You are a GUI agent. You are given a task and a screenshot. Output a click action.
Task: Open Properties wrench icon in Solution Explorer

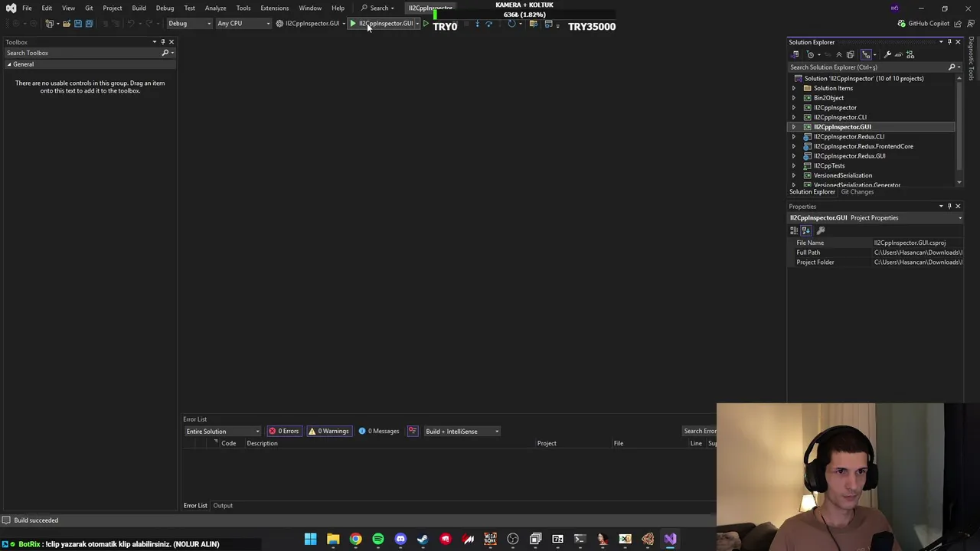click(887, 54)
